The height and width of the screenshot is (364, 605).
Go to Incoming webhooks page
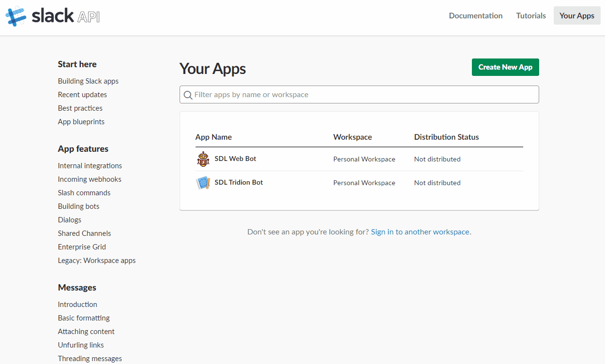90,179
